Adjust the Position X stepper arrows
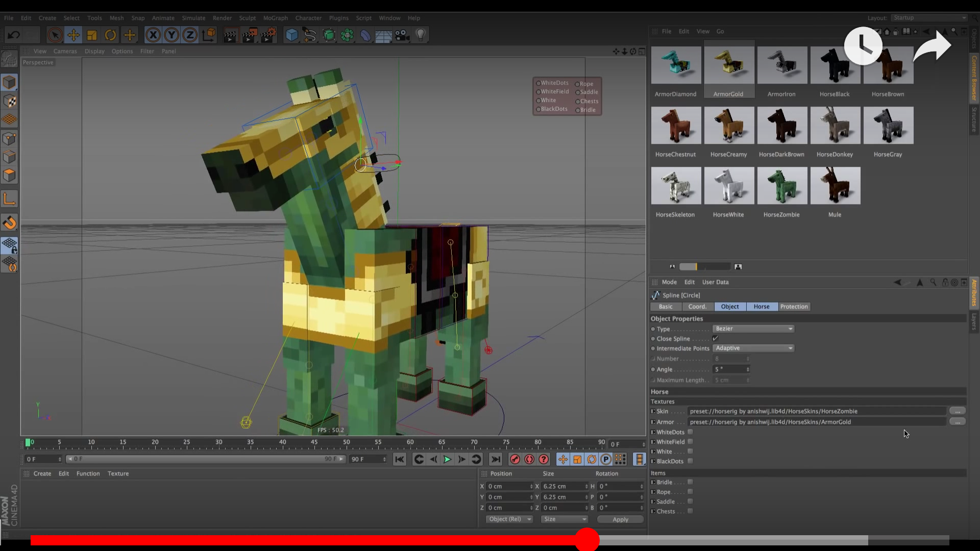This screenshot has width=980, height=551. pos(531,486)
